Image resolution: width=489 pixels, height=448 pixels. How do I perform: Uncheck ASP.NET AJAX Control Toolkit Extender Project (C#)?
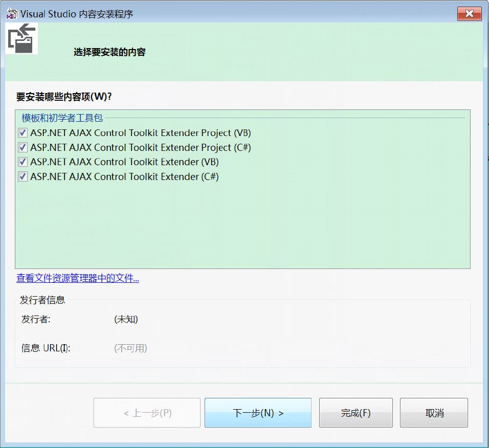click(x=23, y=147)
